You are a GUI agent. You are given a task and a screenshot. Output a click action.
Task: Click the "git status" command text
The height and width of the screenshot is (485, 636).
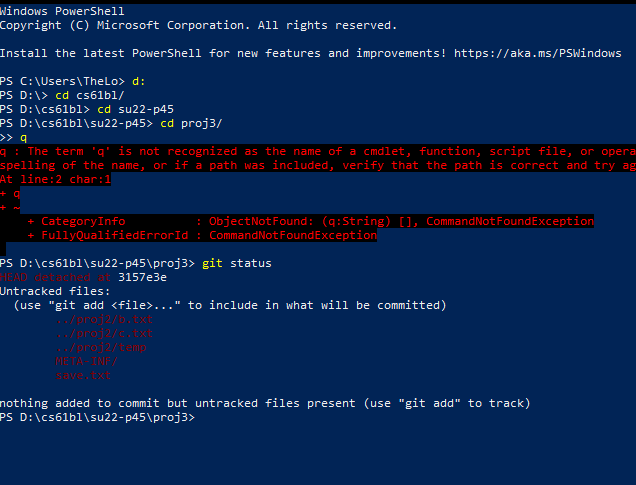(237, 262)
